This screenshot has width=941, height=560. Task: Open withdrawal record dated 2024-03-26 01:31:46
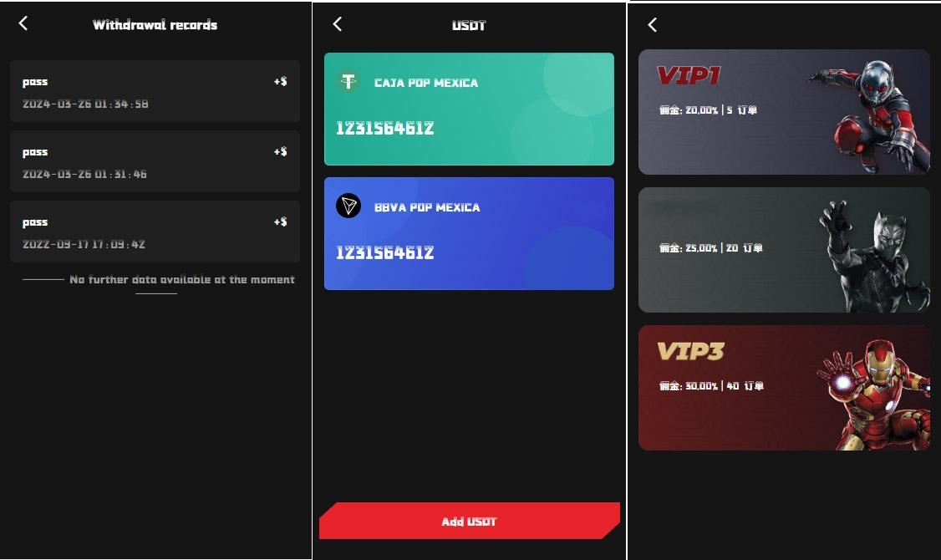(155, 161)
